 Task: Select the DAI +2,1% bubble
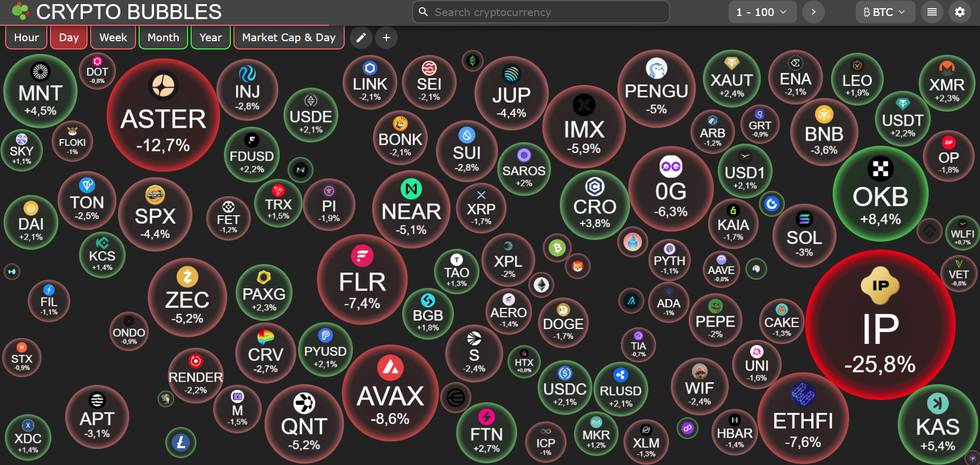pos(31,222)
